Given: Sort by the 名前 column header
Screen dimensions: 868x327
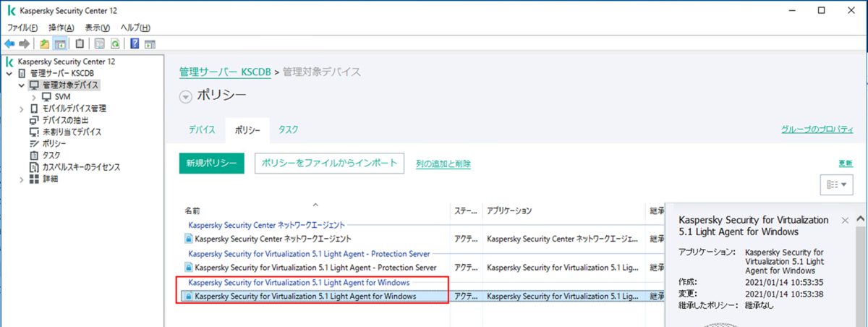Looking at the screenshot, I should pyautogui.click(x=315, y=211).
